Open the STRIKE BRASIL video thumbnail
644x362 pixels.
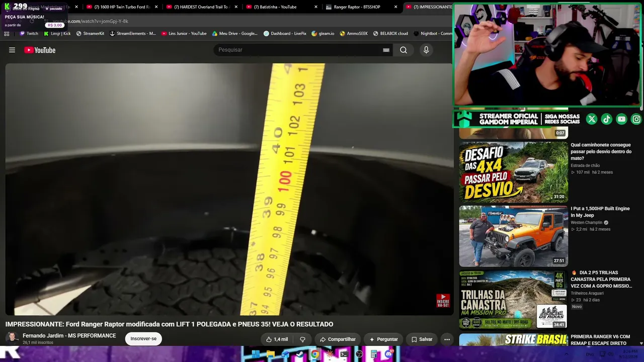(513, 340)
